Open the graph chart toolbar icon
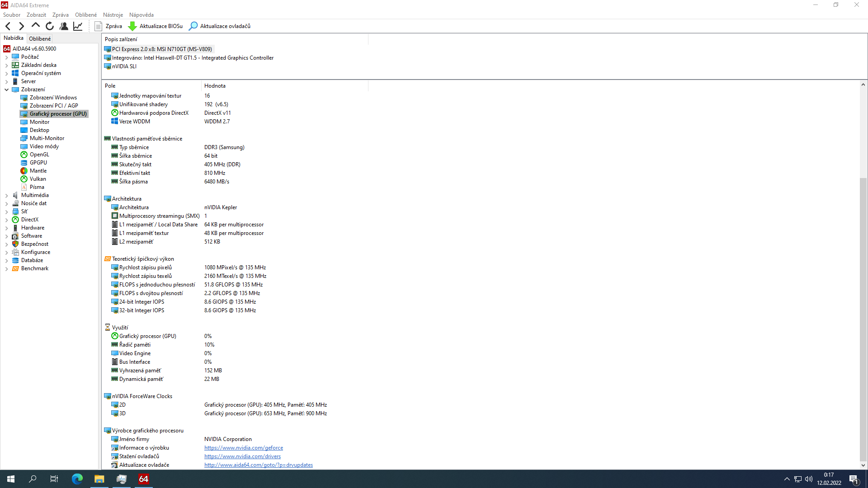The width and height of the screenshot is (868, 488). tap(78, 26)
